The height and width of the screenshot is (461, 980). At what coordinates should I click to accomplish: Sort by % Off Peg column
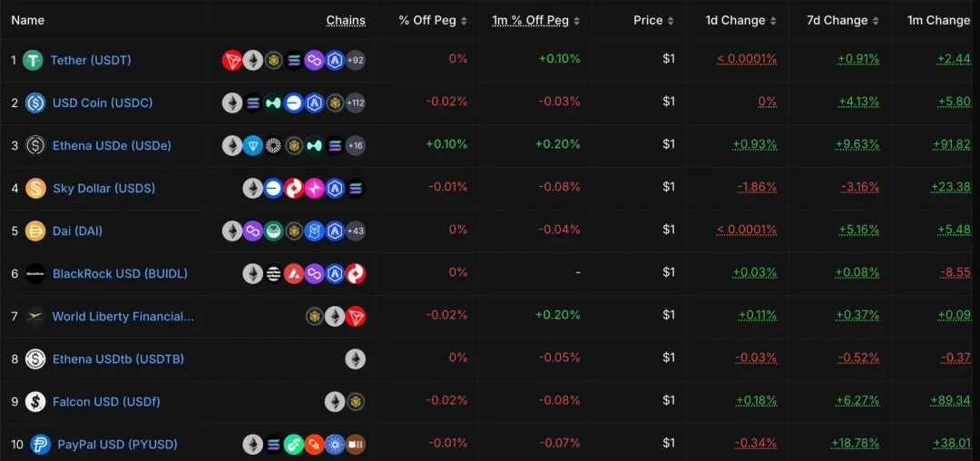point(433,21)
